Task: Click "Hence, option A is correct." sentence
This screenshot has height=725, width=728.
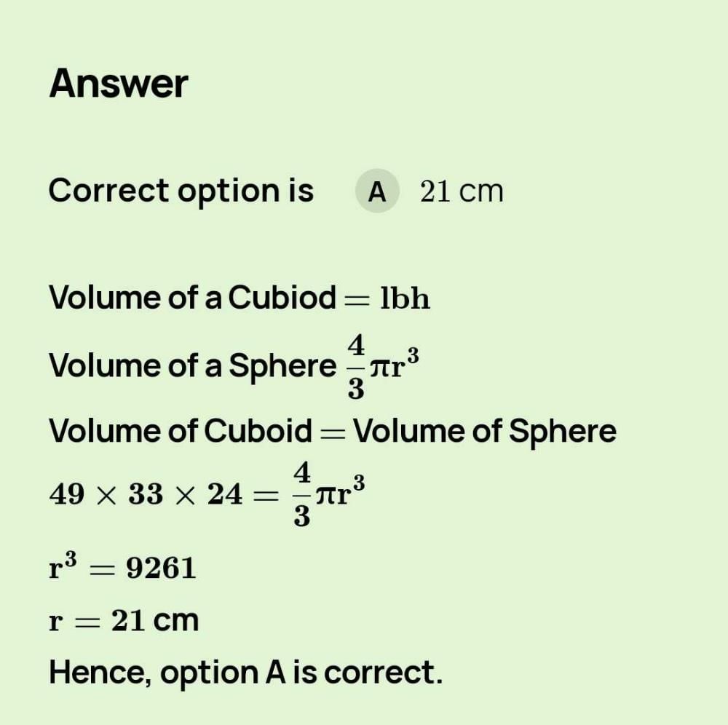Action: [x=245, y=673]
